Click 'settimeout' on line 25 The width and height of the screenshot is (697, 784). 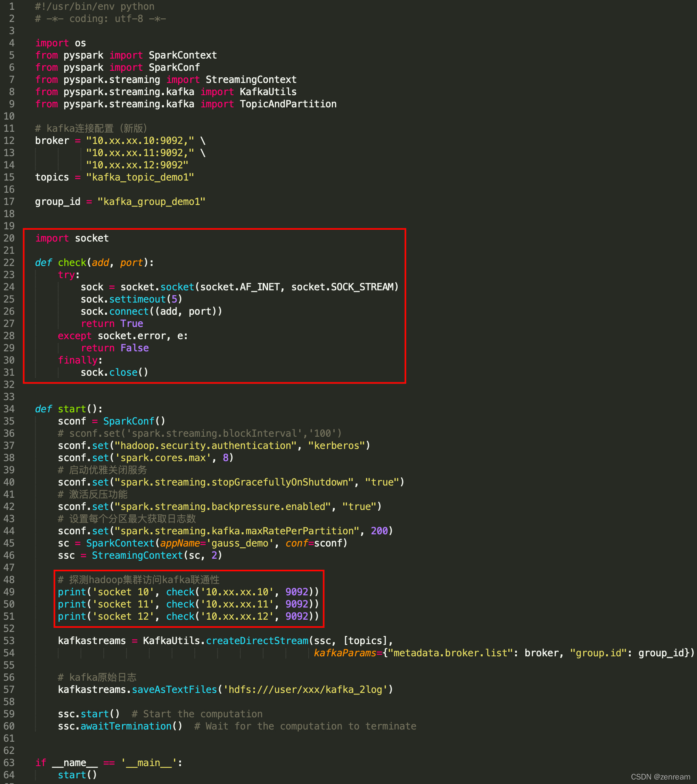137,299
